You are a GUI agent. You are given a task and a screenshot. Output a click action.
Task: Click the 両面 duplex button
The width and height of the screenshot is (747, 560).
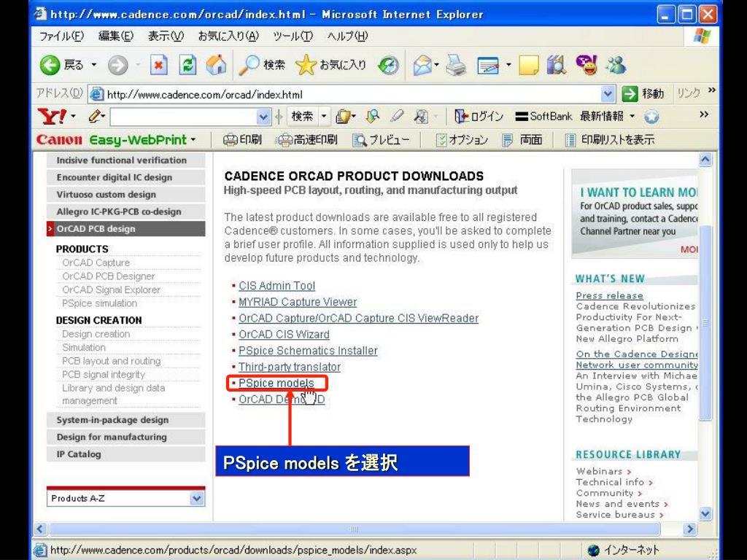(x=522, y=139)
